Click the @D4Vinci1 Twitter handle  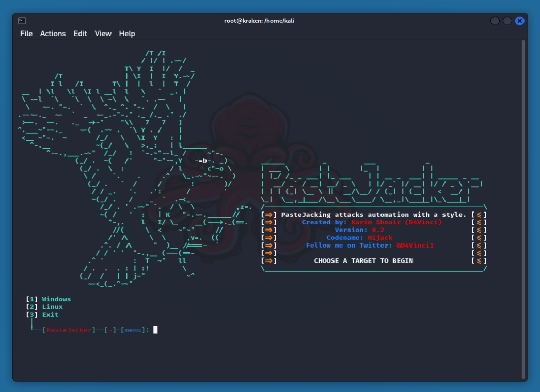click(x=415, y=246)
